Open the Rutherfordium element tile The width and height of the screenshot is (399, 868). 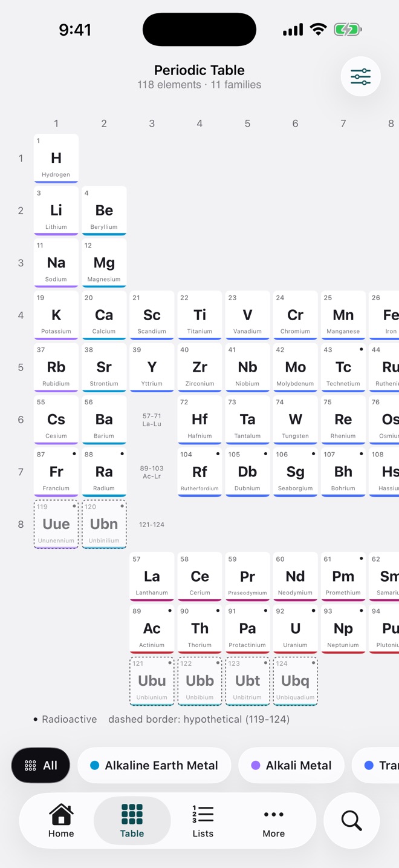199,472
